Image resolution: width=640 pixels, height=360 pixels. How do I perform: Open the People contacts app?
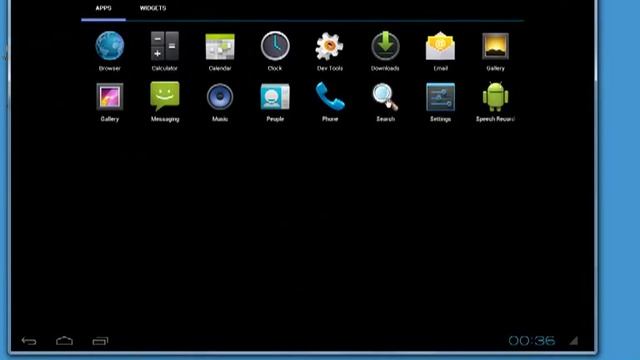[x=275, y=97]
